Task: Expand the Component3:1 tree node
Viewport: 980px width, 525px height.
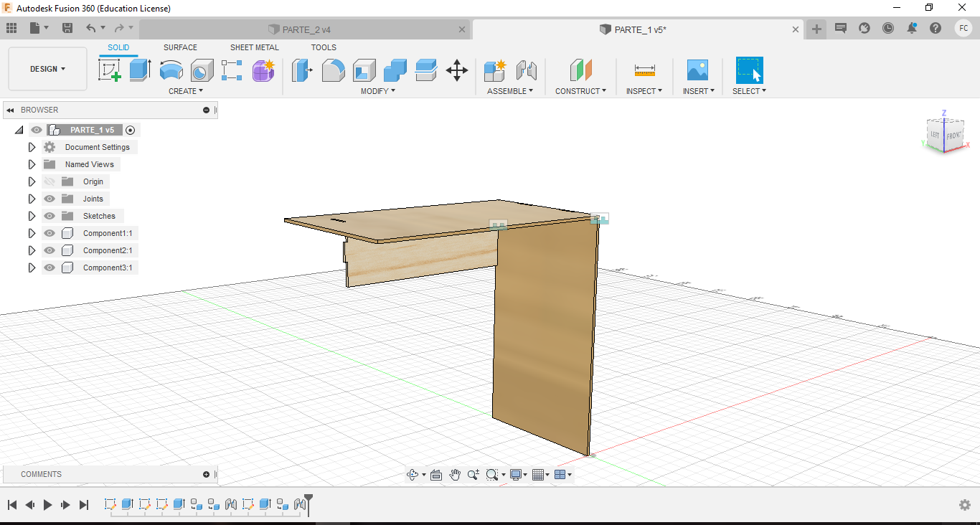Action: point(32,268)
